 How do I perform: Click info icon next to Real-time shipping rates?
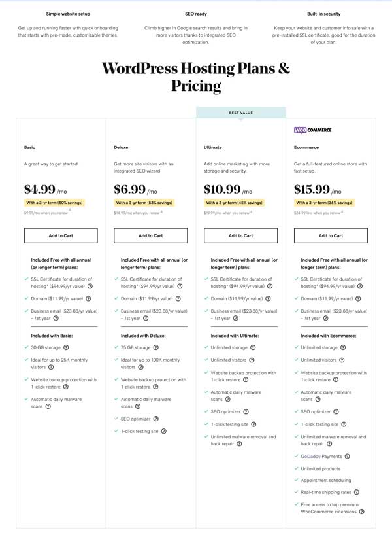pos(356,493)
